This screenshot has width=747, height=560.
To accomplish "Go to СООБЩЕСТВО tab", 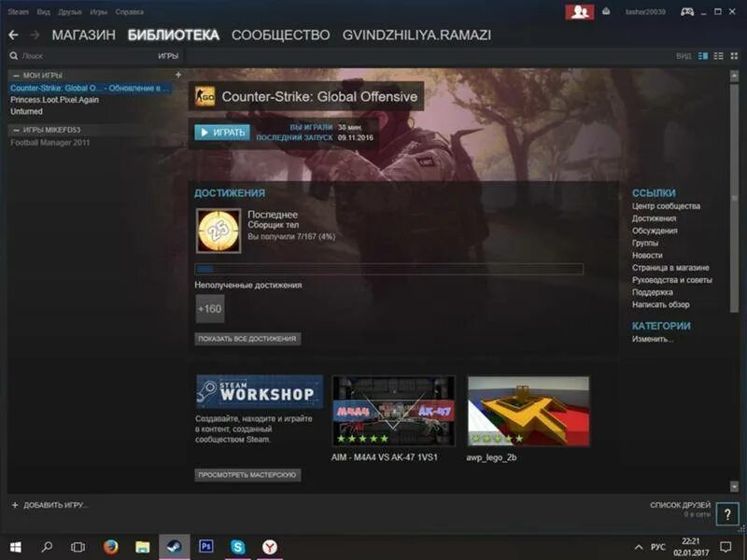I will (281, 35).
